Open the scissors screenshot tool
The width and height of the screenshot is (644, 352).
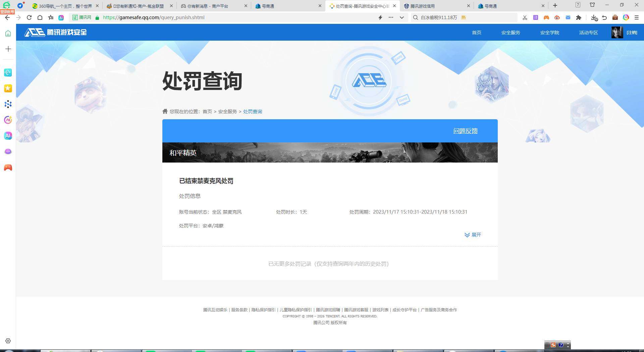(x=525, y=17)
